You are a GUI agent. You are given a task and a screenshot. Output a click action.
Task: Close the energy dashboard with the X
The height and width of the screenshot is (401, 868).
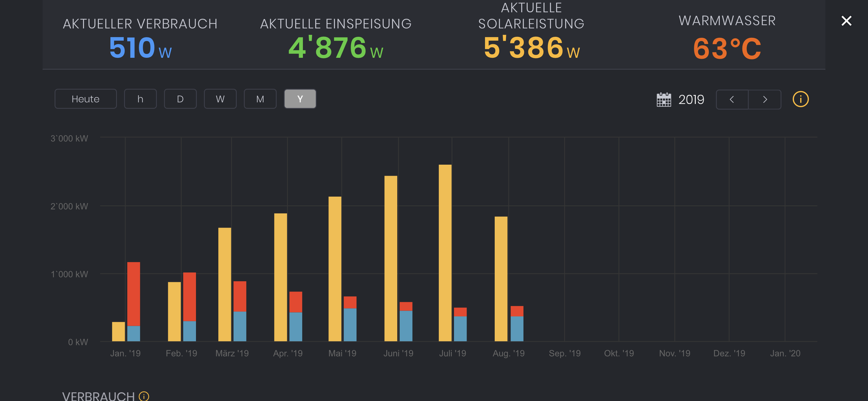pos(846,21)
